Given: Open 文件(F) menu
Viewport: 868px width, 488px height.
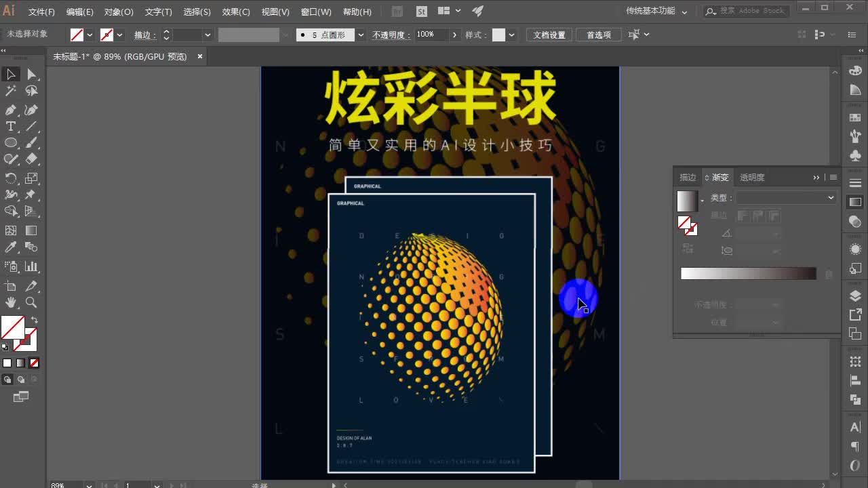Looking at the screenshot, I should click(41, 12).
